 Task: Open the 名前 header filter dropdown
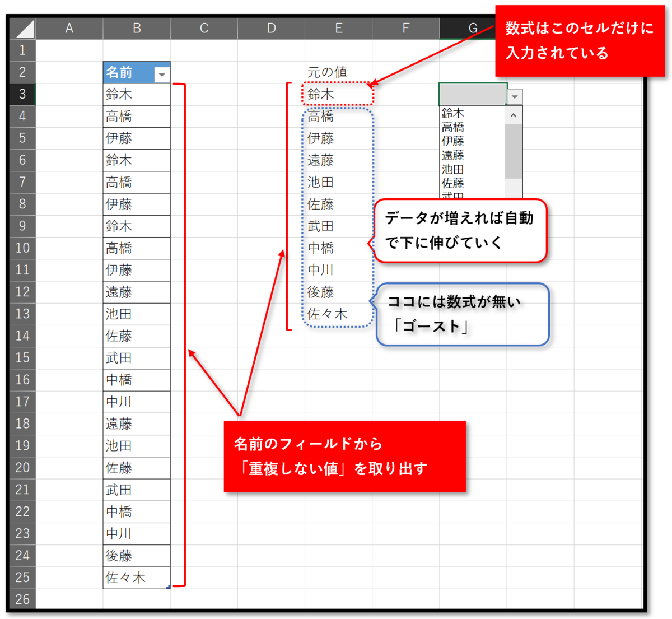click(x=162, y=75)
